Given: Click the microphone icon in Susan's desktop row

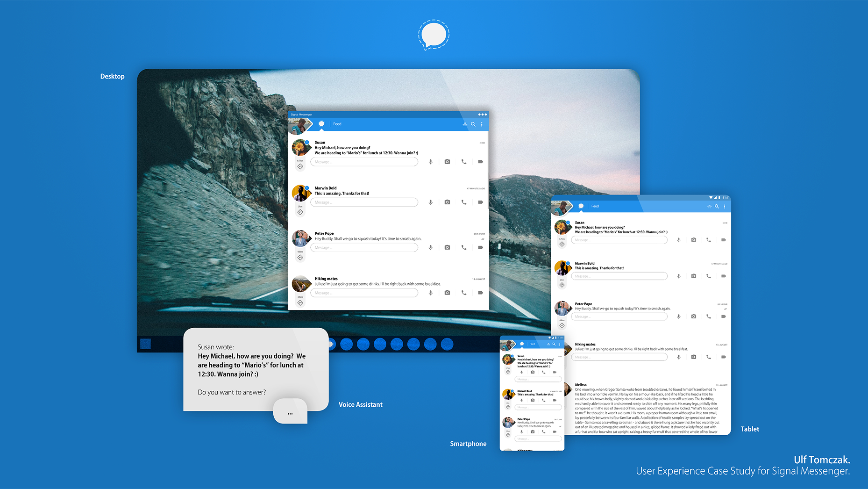Looking at the screenshot, I should click(431, 162).
